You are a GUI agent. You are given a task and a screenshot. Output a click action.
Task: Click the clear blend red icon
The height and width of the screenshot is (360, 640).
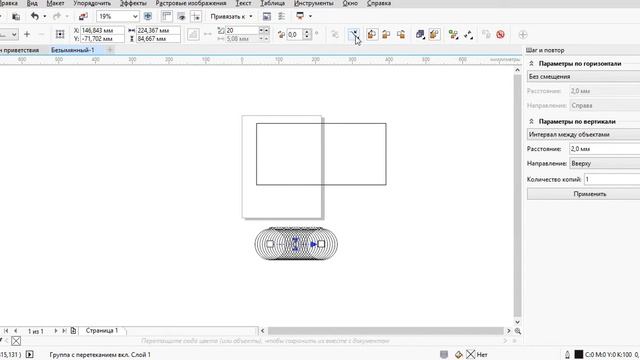tap(500, 35)
